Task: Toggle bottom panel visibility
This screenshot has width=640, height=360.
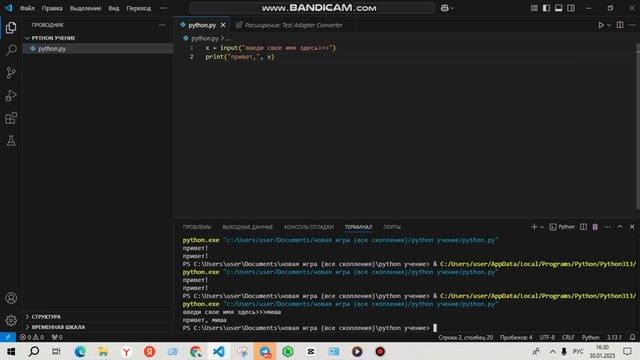Action: pyautogui.click(x=558, y=8)
